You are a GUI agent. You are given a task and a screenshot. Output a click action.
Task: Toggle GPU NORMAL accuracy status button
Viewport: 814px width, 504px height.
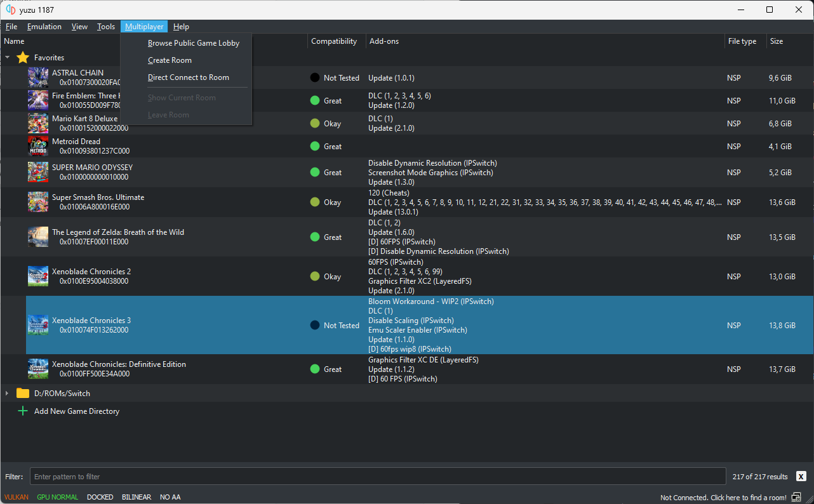coord(58,497)
